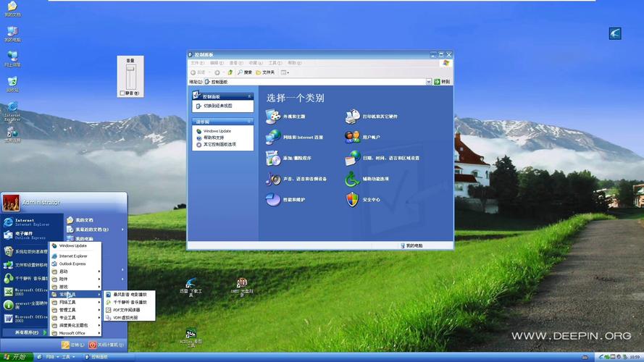Click the 文件夹 folders toolbar button
This screenshot has width=644, height=362.
click(265, 72)
